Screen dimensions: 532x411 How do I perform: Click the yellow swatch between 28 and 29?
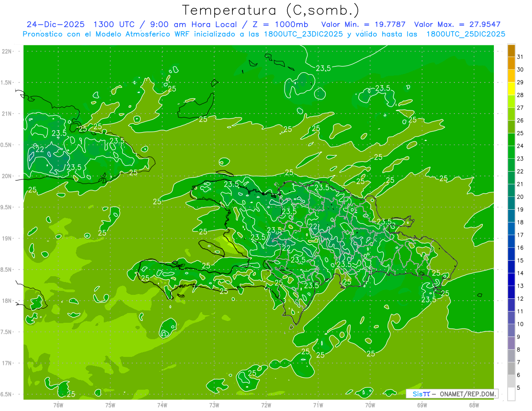pyautogui.click(x=512, y=88)
